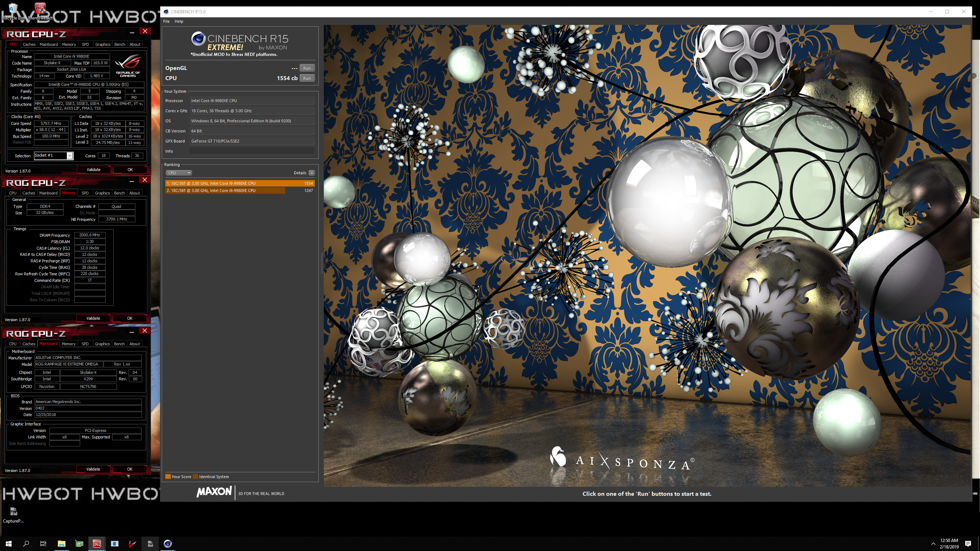Switch to Caches tab in top CPU-Z
The image size is (980, 551).
(x=29, y=44)
